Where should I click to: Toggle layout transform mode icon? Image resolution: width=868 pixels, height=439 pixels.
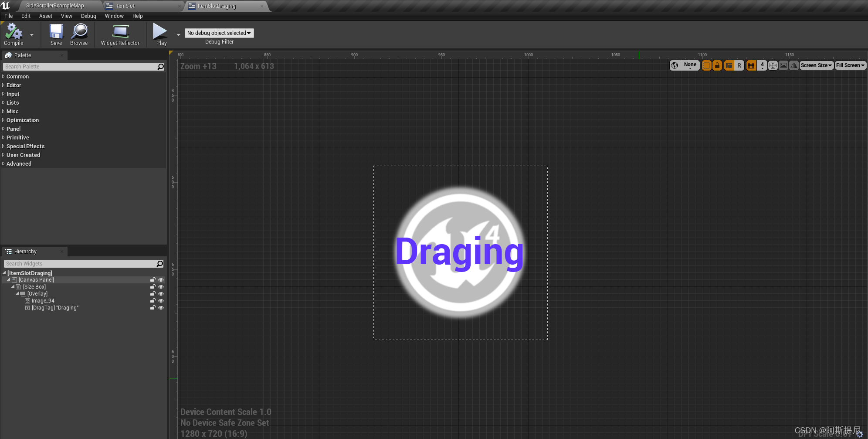coord(729,65)
